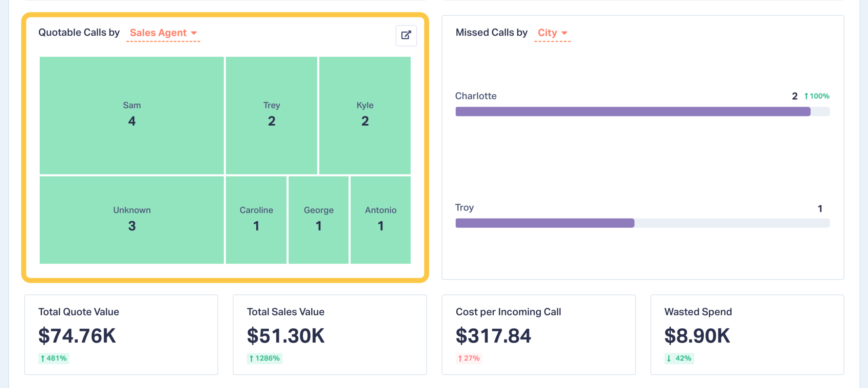
Task: Click the Charlotte missed calls bar
Action: (633, 111)
